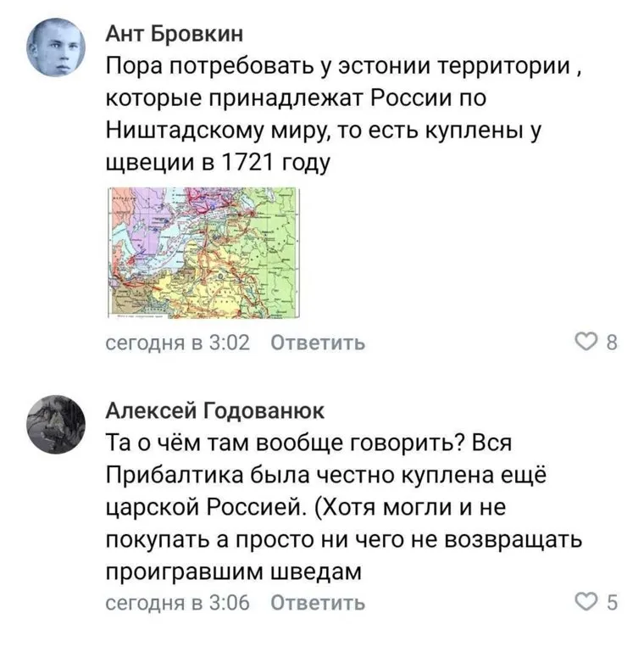Reply to Ант Бровкин's comment via Ответить
The height and width of the screenshot is (652, 644).
coord(318,343)
